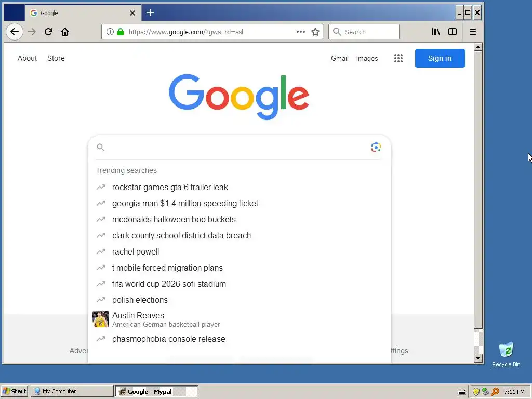Select the Recycle Bin desktop icon
Screen dimensions: 532x399
click(x=506, y=354)
